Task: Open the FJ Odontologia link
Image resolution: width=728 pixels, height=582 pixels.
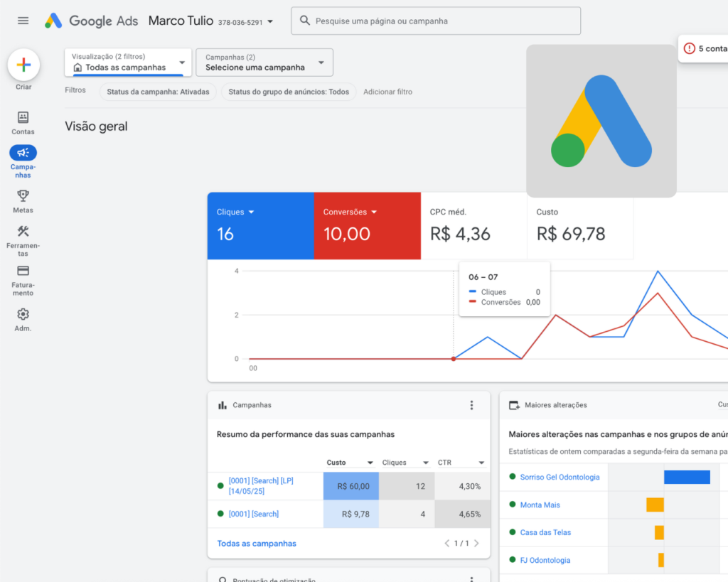Action: click(545, 560)
